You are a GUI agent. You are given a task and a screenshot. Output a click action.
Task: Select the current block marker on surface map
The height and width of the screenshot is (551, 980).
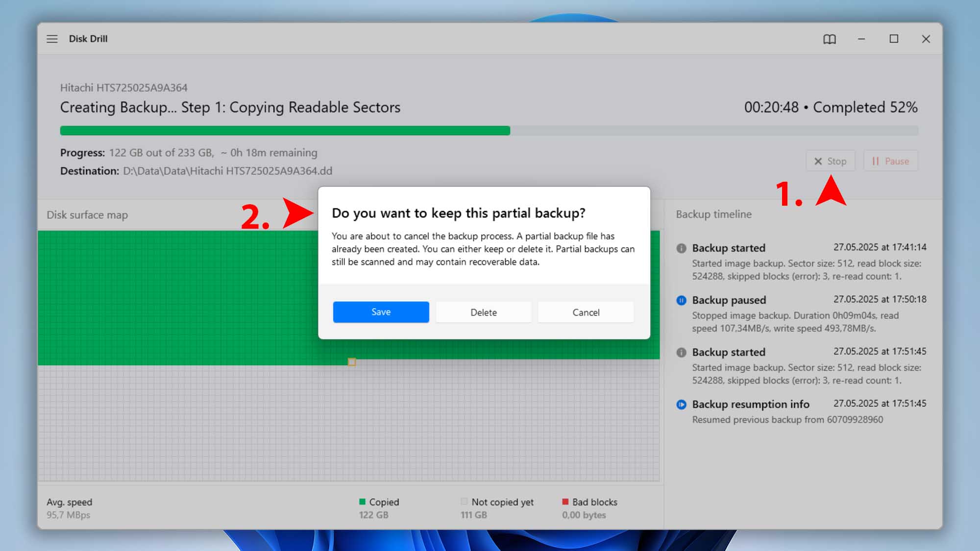352,362
